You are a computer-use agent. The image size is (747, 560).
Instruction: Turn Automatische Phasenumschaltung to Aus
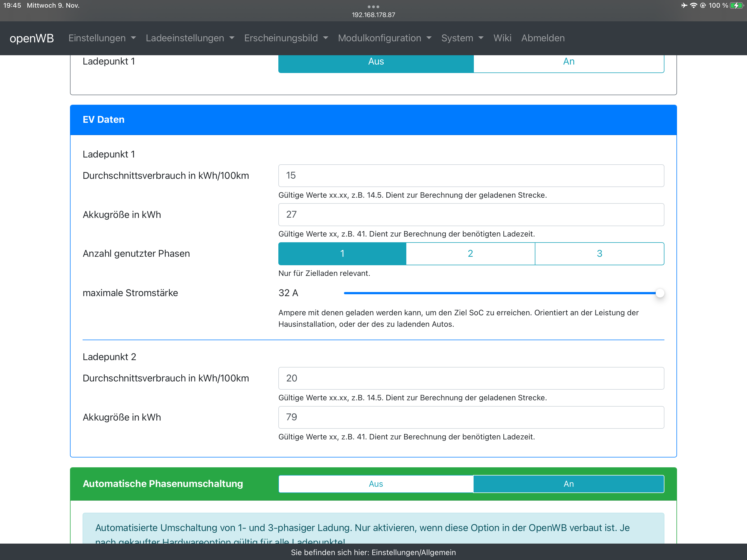coord(375,484)
